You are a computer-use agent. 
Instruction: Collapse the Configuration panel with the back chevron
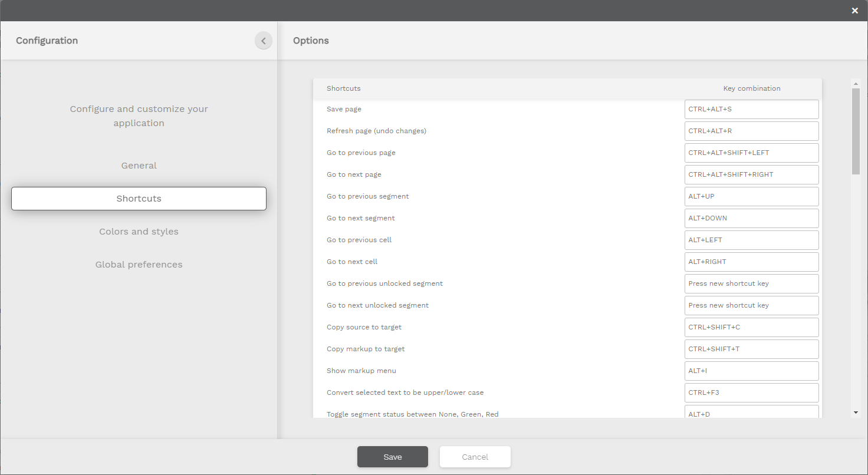264,40
